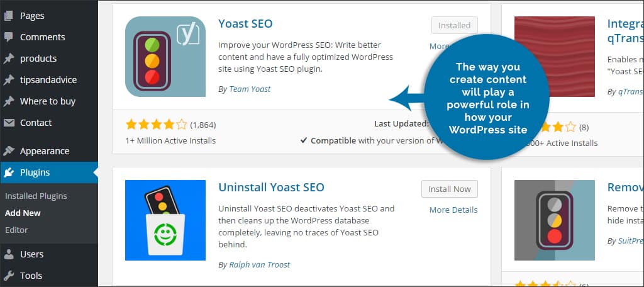
Task: Visit Ralph van Troost author link
Action: click(260, 264)
